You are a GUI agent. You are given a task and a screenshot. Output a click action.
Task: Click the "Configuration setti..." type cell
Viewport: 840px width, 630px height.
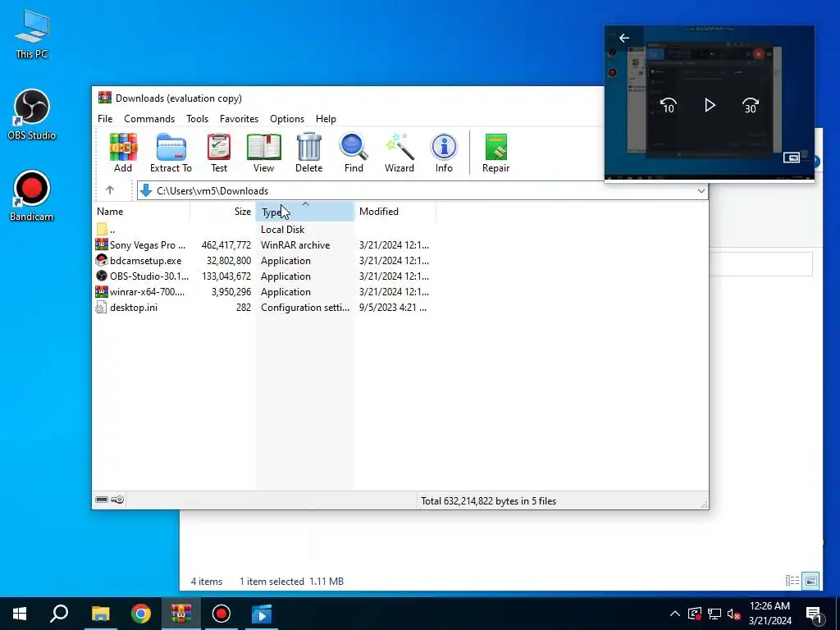tap(305, 307)
